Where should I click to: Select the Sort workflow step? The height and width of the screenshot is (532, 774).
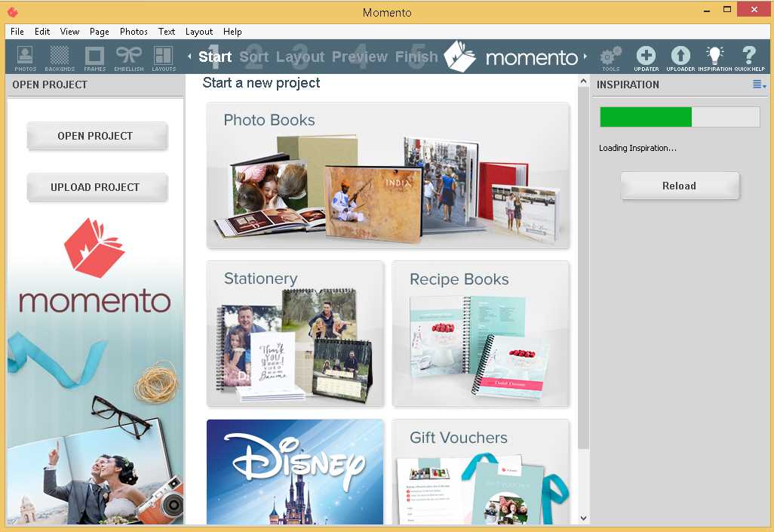(253, 57)
